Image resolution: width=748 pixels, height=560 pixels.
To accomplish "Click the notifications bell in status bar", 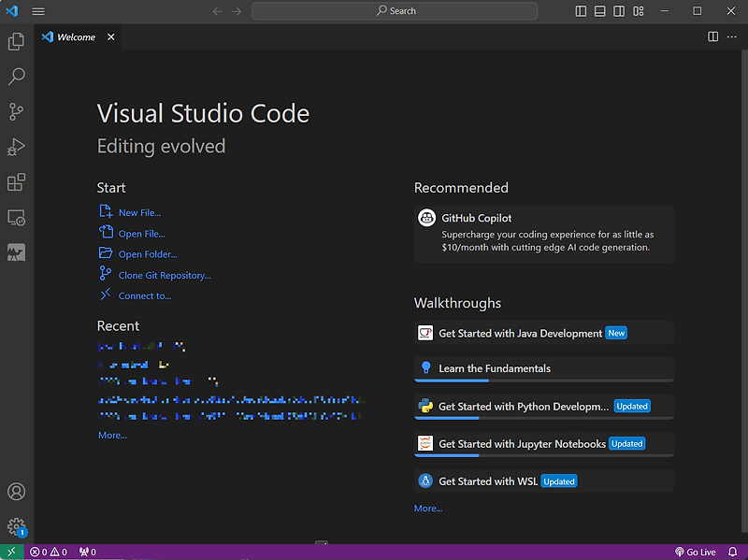I will pyautogui.click(x=733, y=553).
